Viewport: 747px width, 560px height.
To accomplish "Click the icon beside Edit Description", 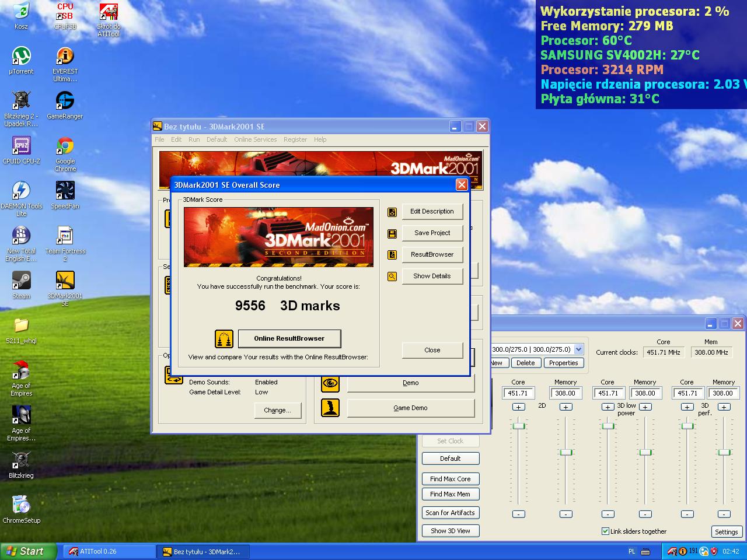I will point(392,212).
